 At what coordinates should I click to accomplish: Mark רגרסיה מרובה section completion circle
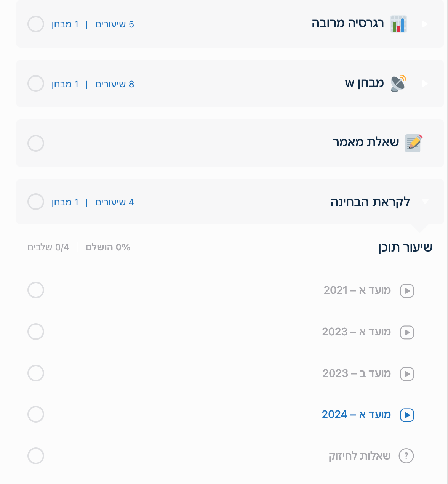[36, 24]
